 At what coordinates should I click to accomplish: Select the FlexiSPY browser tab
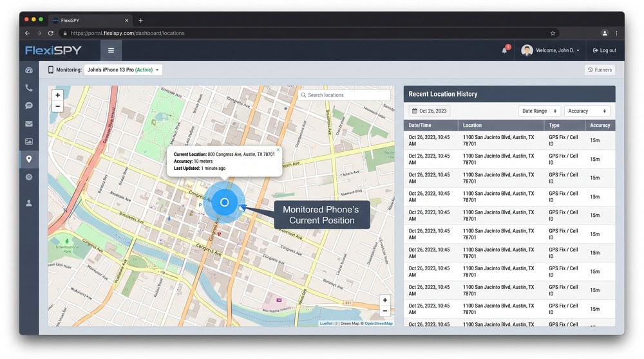tap(90, 20)
